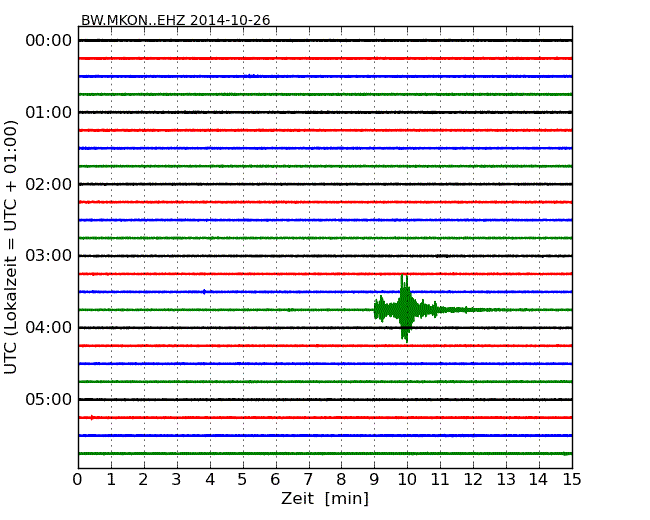Viewport: 650px width, 520px height.
Task: Click the green earthquake signal peak near minute 10
Action: 405,309
